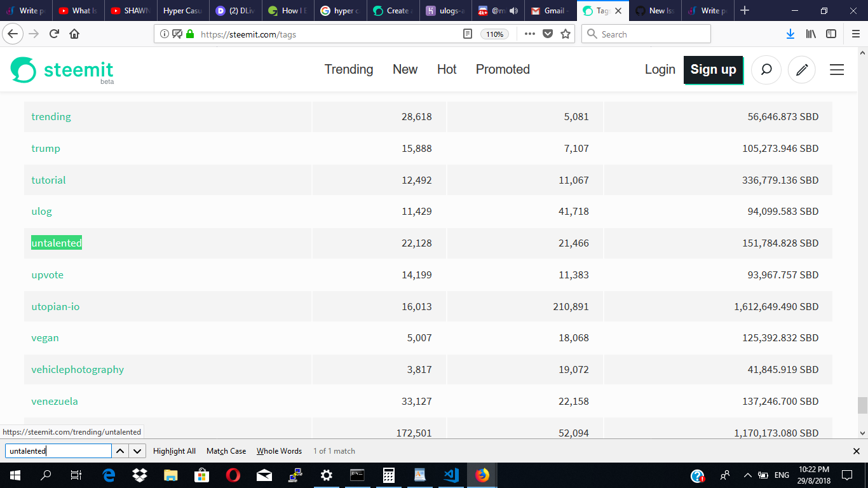Toggle Highlight All in find bar
The height and width of the screenshot is (488, 868).
(x=174, y=451)
